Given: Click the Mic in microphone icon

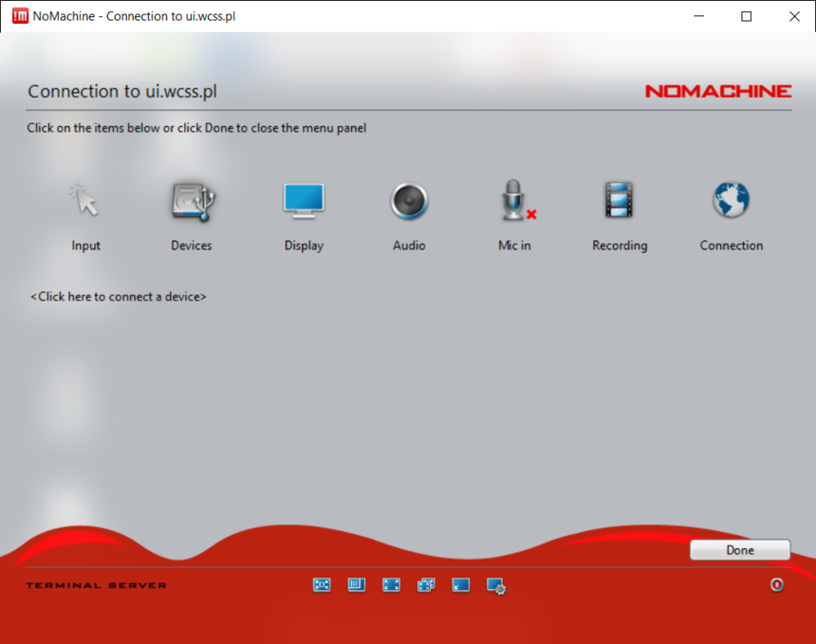Looking at the screenshot, I should pos(514,201).
